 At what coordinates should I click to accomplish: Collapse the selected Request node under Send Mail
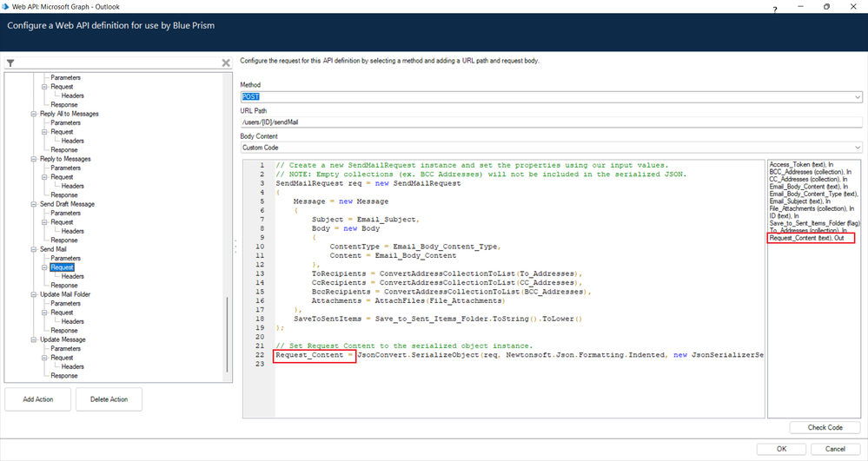[x=45, y=267]
